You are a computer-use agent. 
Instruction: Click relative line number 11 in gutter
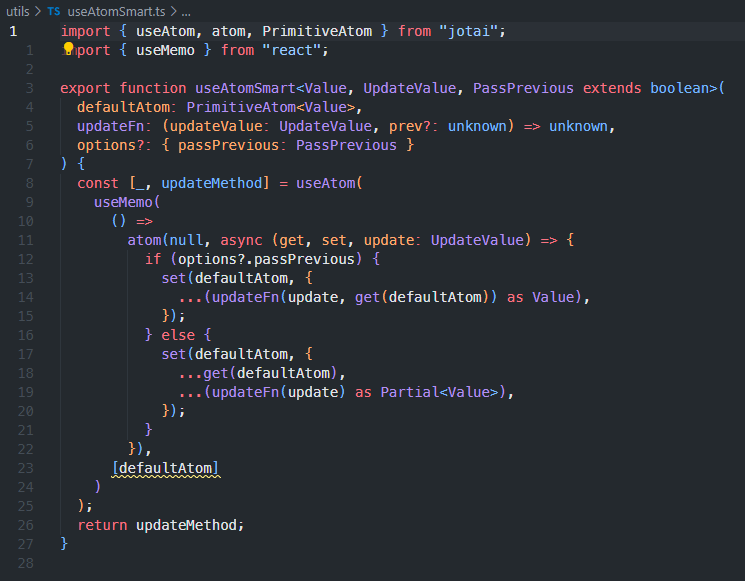pos(26,240)
